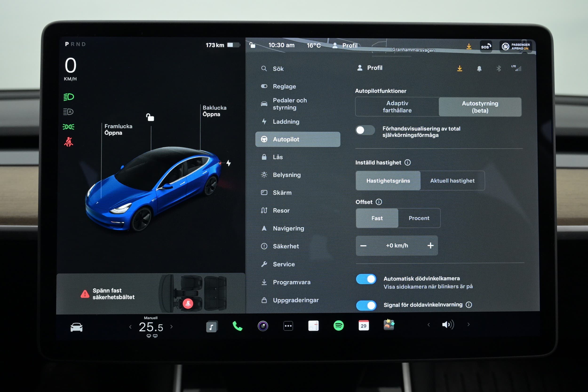Select Aktuell hastighet option

coord(452,181)
